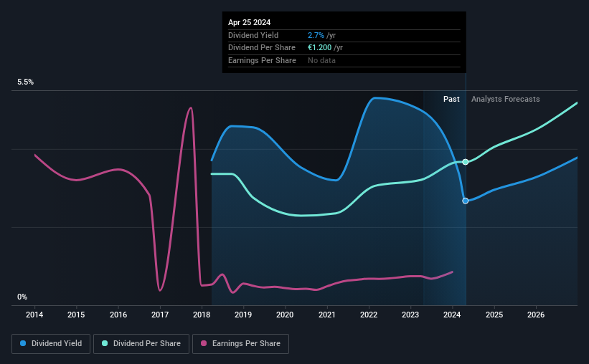Viewport: 589px width, 364px height.
Task: Click the 2022 x-axis label
Action: [369, 315]
